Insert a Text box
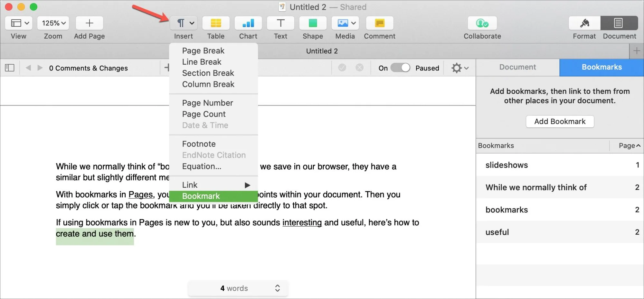The height and width of the screenshot is (299, 644). point(280,23)
